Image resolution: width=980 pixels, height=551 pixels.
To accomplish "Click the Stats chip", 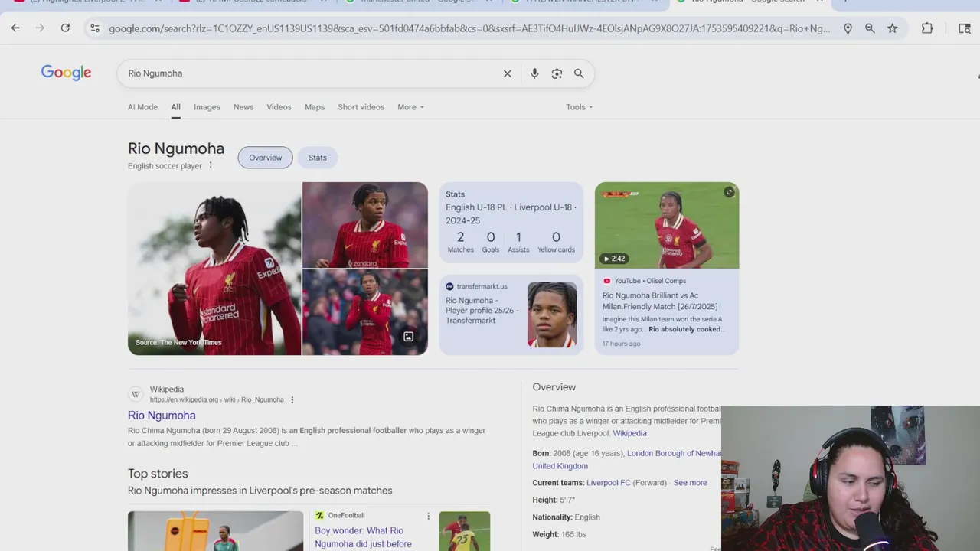I will point(318,158).
